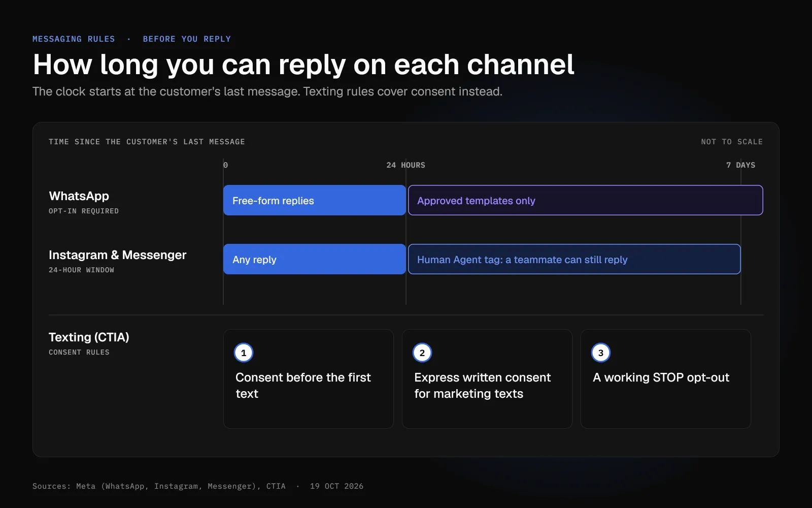The height and width of the screenshot is (508, 812).
Task: Click the WhatsApp row label
Action: pyautogui.click(x=79, y=196)
